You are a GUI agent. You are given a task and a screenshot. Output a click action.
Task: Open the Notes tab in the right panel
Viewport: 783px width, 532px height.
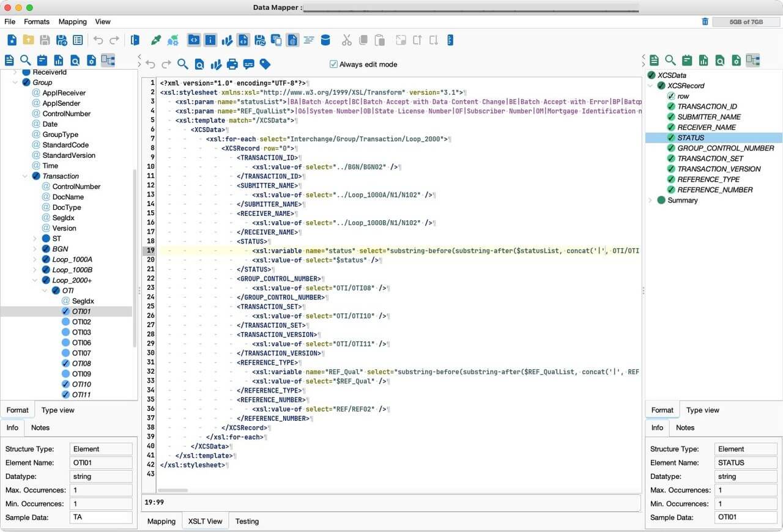685,427
